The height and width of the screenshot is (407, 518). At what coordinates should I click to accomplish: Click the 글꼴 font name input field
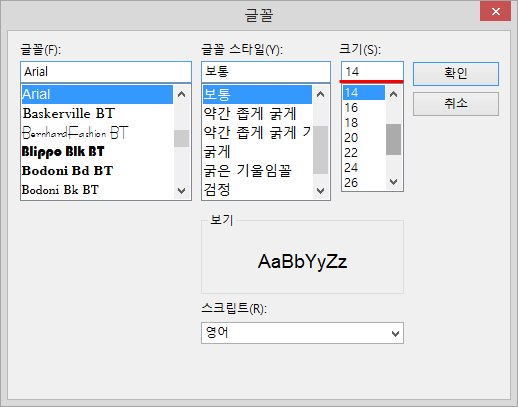[106, 72]
